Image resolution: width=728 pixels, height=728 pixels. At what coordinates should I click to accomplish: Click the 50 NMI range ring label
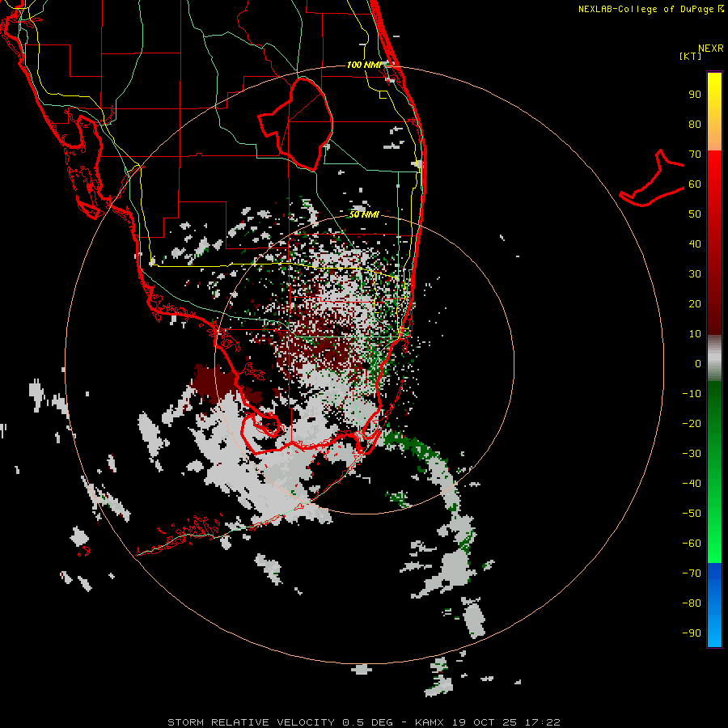(364, 214)
